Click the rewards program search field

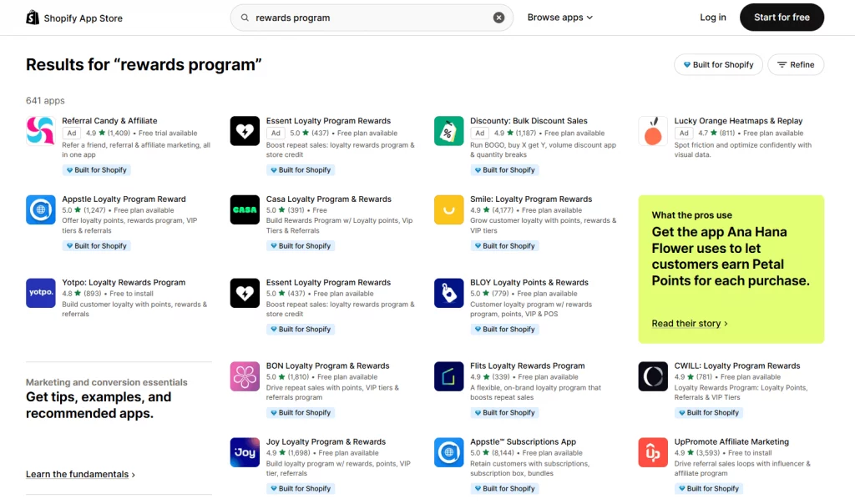tap(371, 18)
